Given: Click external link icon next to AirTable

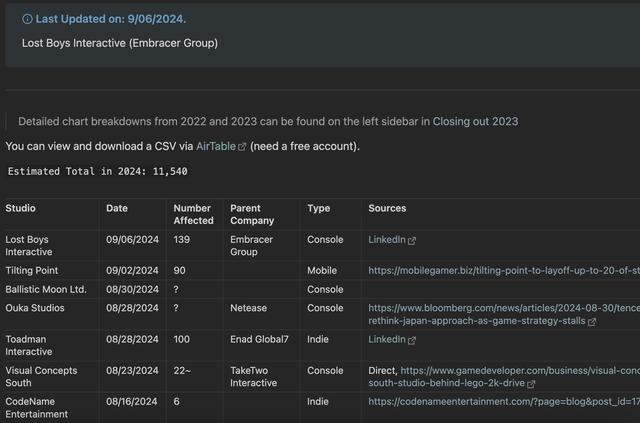Looking at the screenshot, I should (x=242, y=147).
